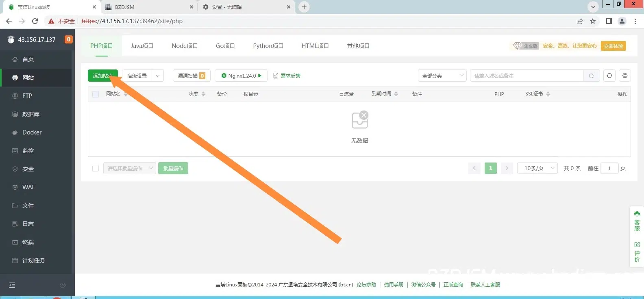Click the browser address bar URL
The image size is (644, 299).
point(132,21)
